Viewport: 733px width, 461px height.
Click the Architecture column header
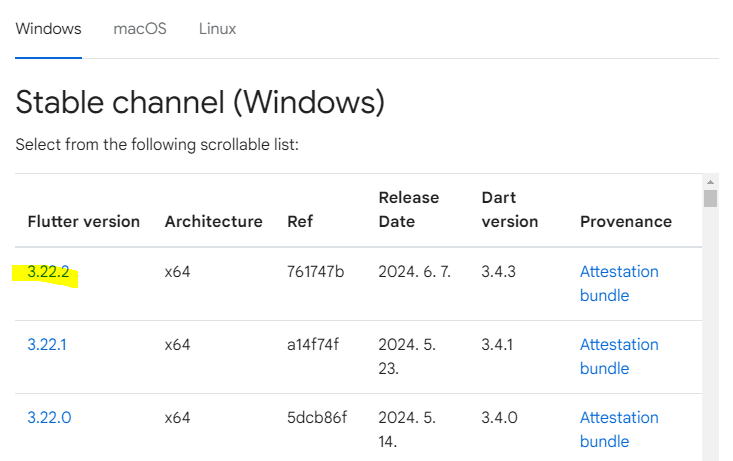214,221
